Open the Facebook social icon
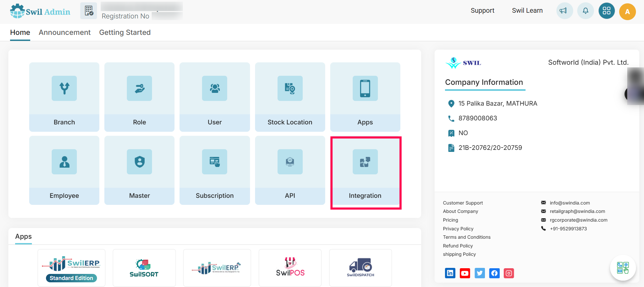The width and height of the screenshot is (644, 287). (494, 273)
